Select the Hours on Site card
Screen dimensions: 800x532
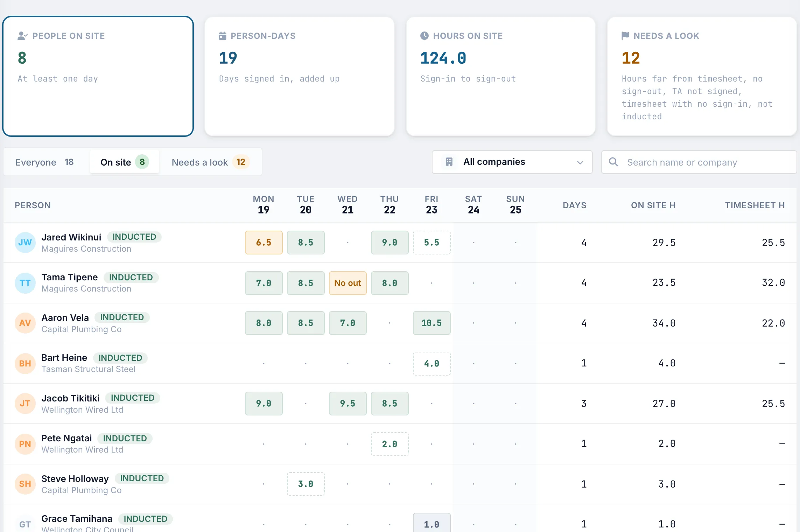(501, 76)
